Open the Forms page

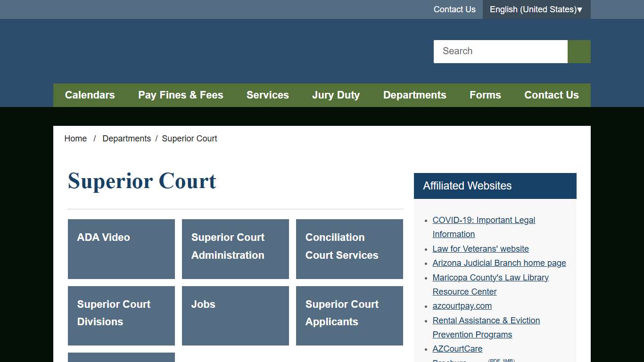[x=485, y=95]
